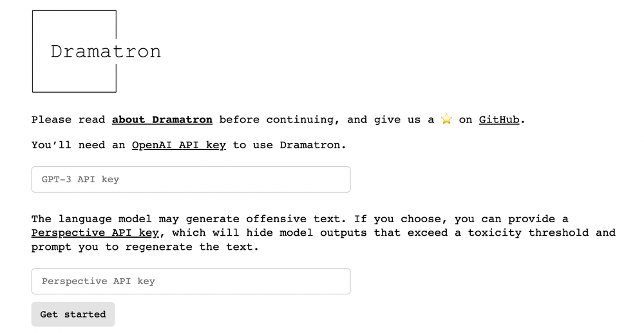The image size is (644, 333).
Task: Focus the Perspective API key field
Action: click(191, 281)
